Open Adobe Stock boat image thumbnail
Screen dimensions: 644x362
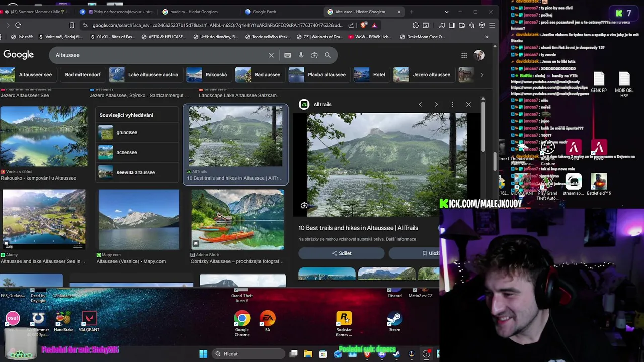click(x=237, y=219)
